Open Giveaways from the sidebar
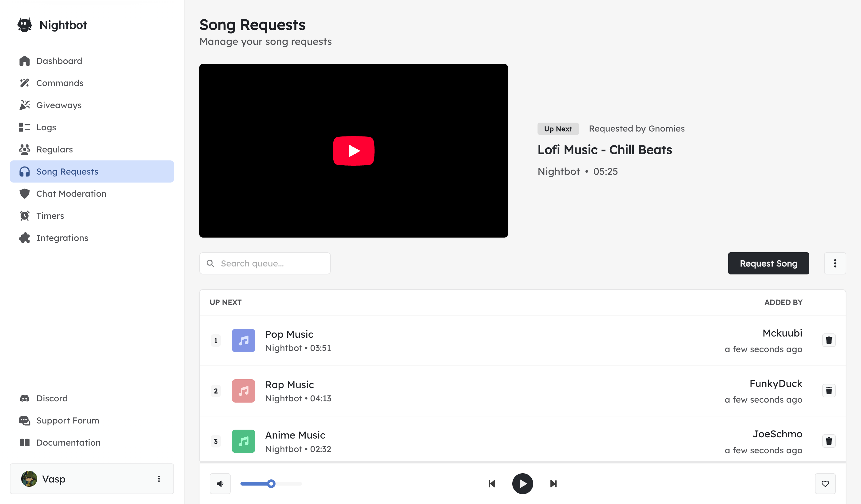The height and width of the screenshot is (504, 861). point(59,105)
